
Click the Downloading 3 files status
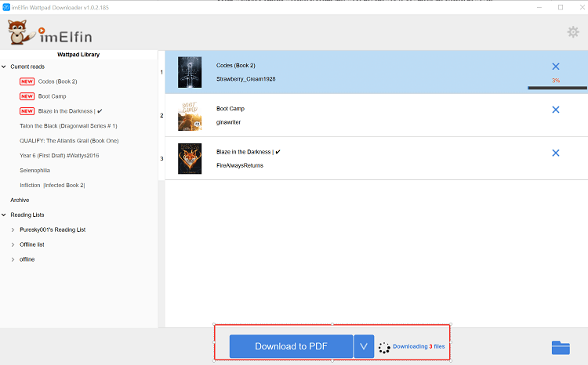pos(419,347)
